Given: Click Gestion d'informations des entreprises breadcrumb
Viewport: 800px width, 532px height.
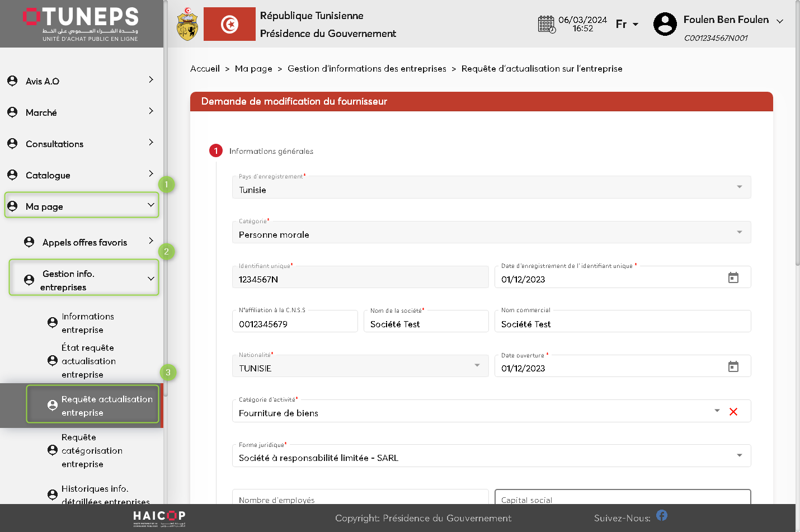Looking at the screenshot, I should 366,69.
